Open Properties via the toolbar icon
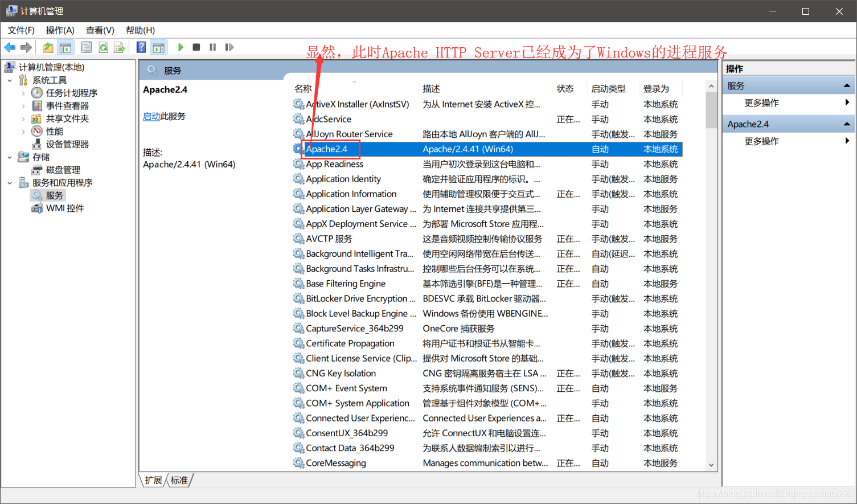Screen dimensions: 857x504 tap(86, 47)
